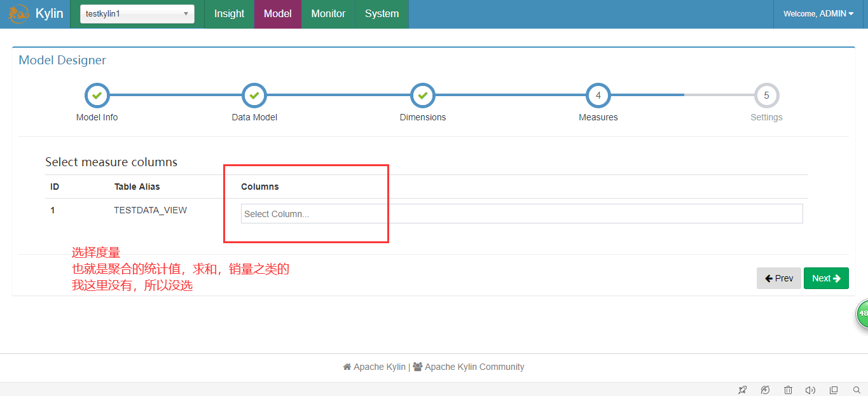Viewport: 868px width, 396px height.
Task: Jump to the Data Model step circle
Action: [254, 95]
